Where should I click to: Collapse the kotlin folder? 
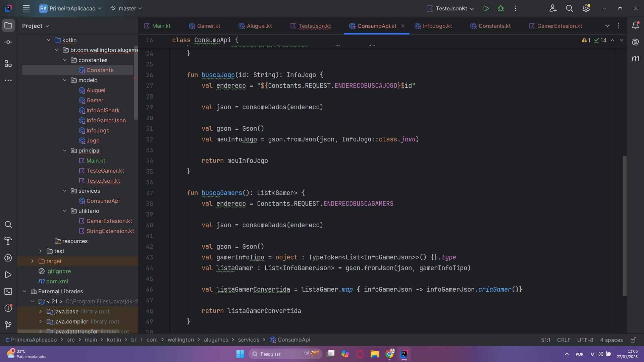pyautogui.click(x=49, y=40)
